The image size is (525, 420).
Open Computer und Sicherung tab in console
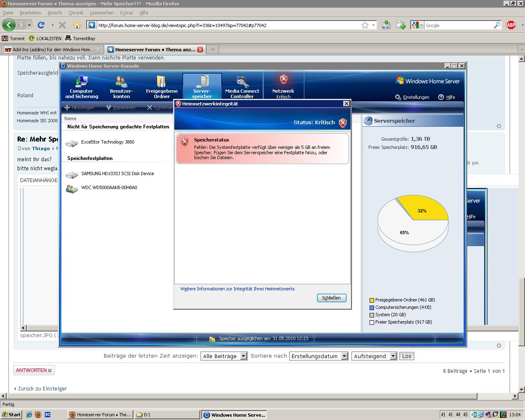82,87
